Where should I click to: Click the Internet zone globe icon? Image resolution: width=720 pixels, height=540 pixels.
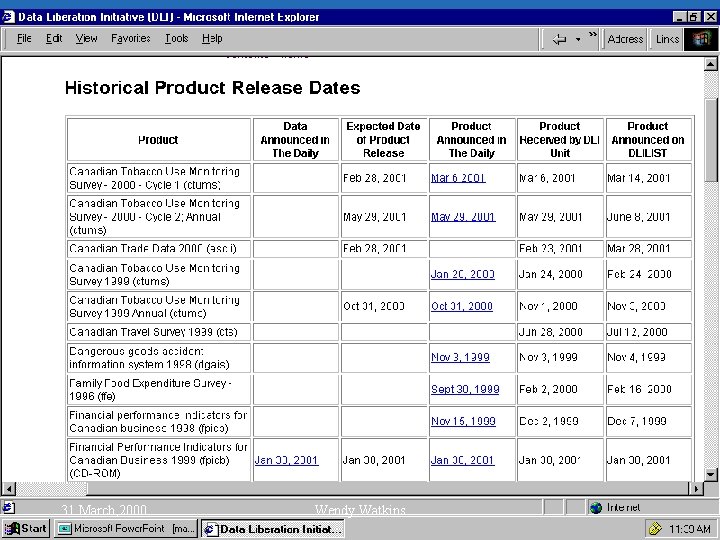[x=596, y=507]
